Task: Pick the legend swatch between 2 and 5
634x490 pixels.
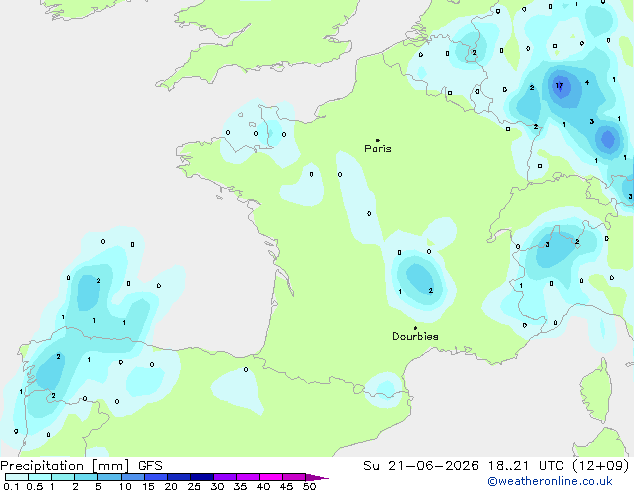Action: pos(86,477)
